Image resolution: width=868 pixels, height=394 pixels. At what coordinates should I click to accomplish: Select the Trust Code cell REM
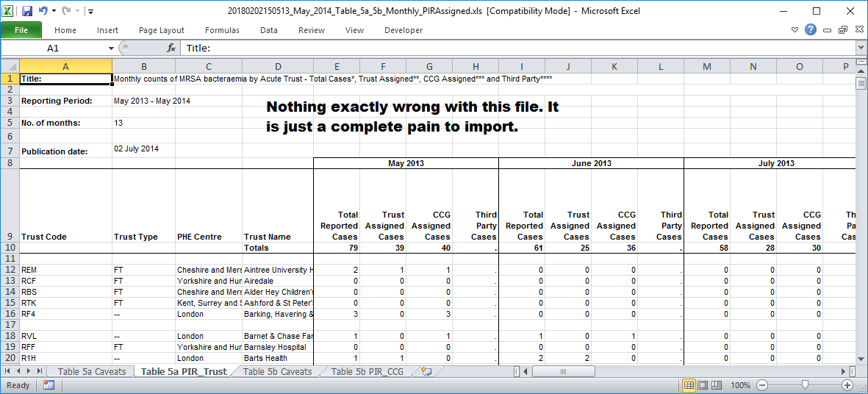[x=66, y=270]
